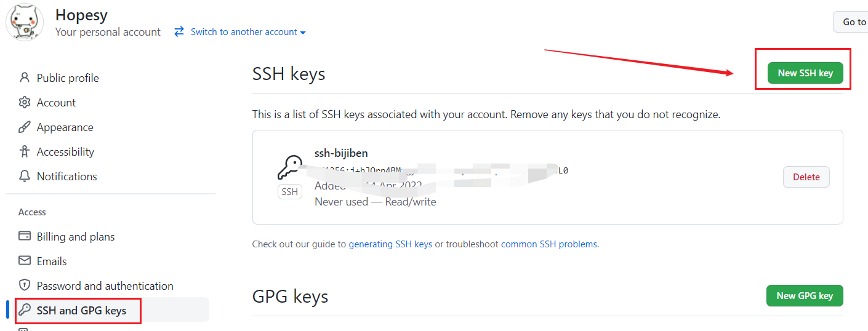This screenshot has width=868, height=331.
Task: Click the large key icon for ssh-bijiben
Action: 289,168
